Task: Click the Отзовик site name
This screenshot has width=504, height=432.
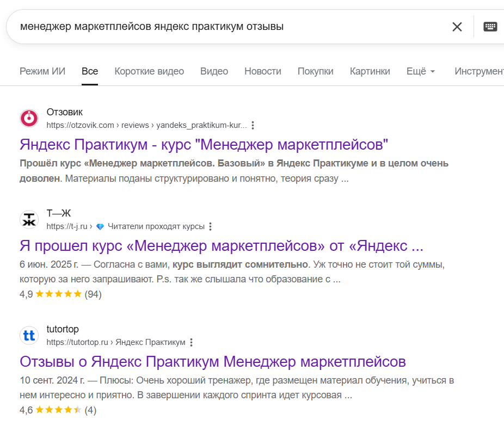Action: pos(65,112)
